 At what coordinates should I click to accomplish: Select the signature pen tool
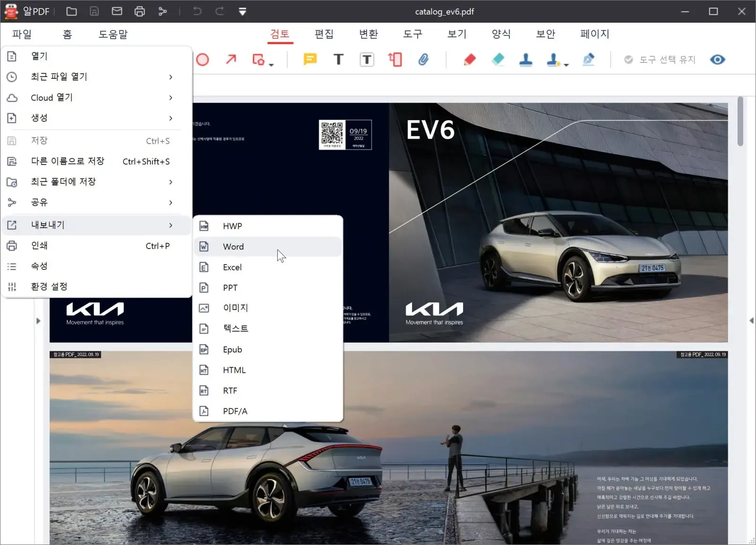coord(588,60)
